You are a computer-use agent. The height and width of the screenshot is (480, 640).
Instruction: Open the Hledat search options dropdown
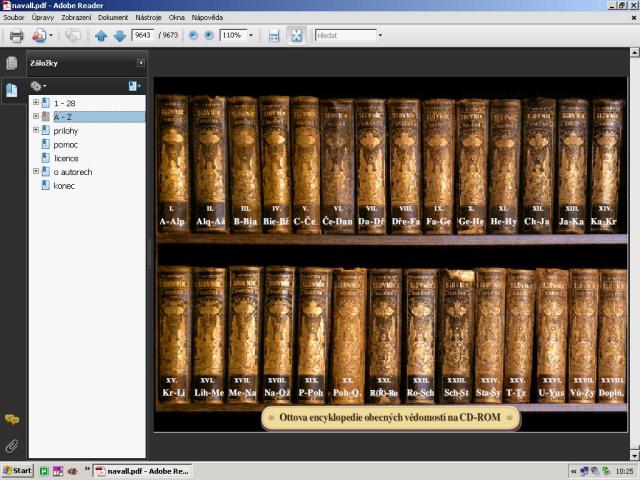coord(380,36)
